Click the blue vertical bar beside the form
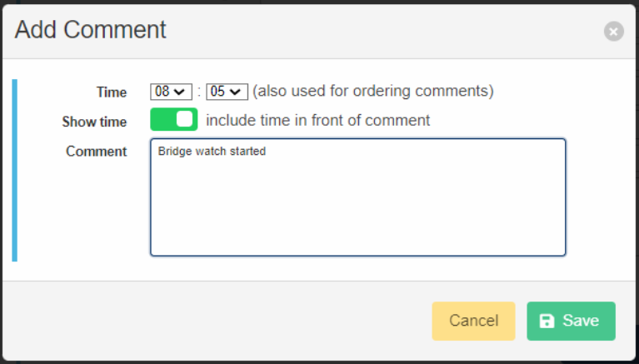This screenshot has height=364, width=639. pos(15,171)
